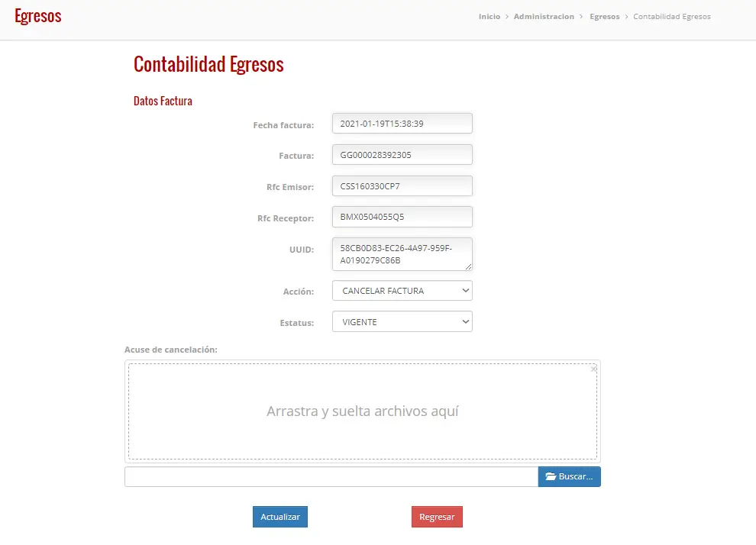Screen dimensions: 756x545
Task: Close the file drop zone with the X icon
Action: click(593, 369)
